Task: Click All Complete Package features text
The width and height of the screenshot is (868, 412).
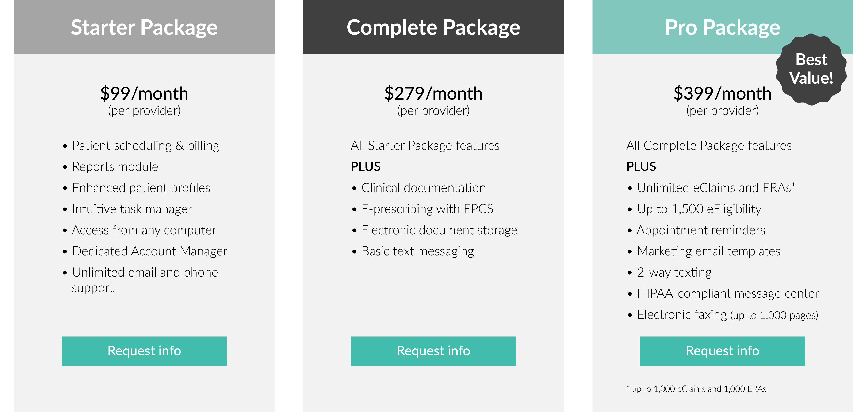Action: coord(709,146)
